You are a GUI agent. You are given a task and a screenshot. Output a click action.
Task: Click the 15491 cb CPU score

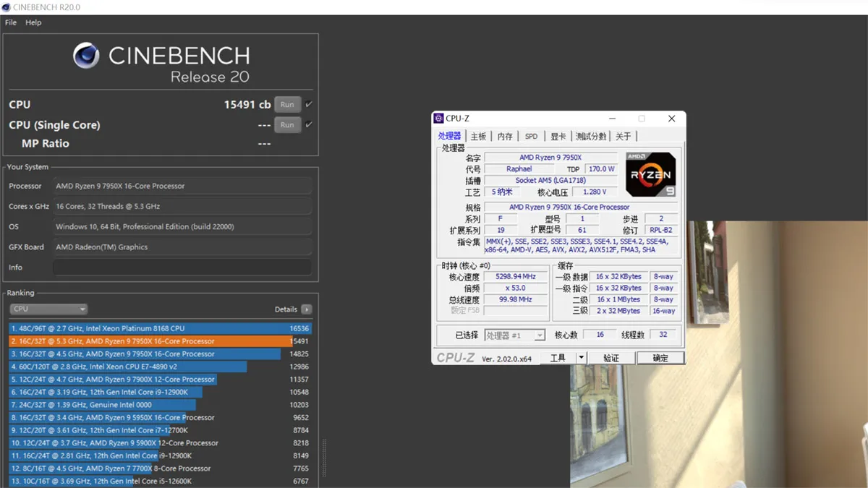point(247,105)
